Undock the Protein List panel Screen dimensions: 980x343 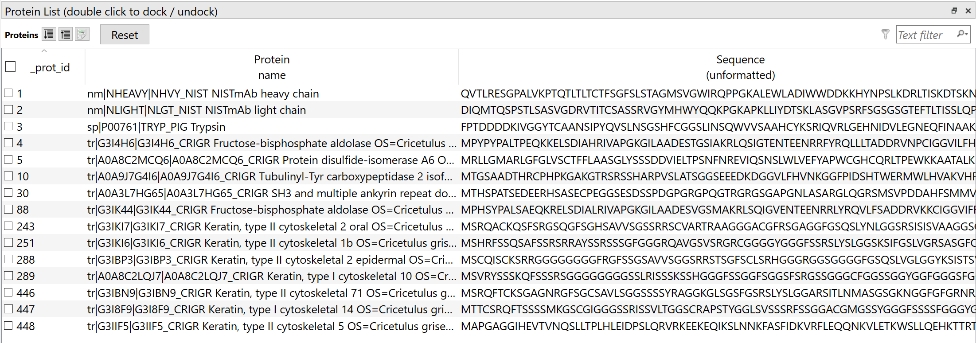pos(954,11)
